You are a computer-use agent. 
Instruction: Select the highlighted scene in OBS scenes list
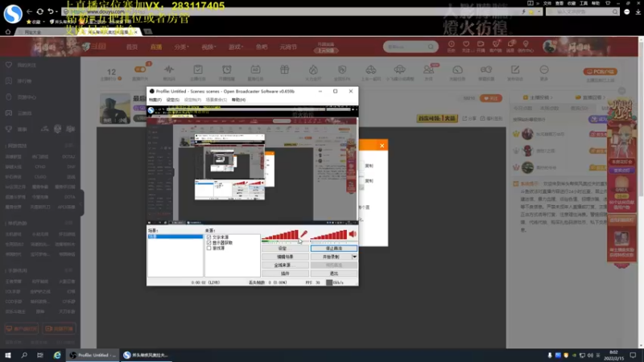coord(175,237)
